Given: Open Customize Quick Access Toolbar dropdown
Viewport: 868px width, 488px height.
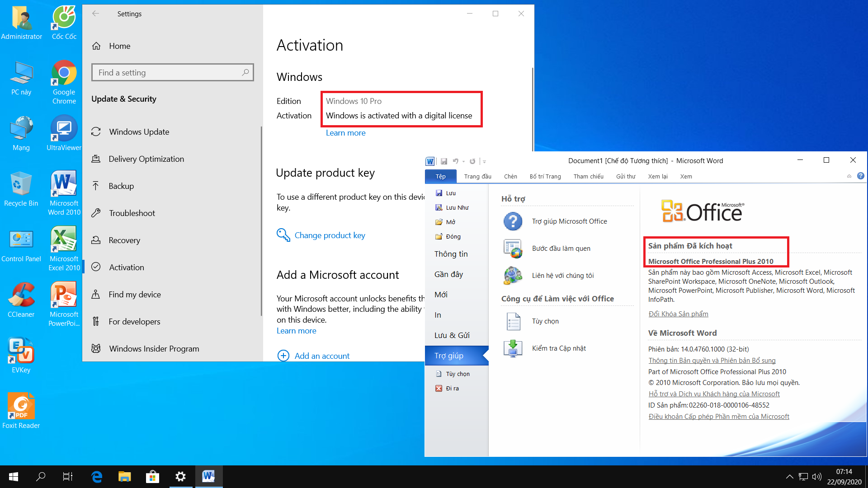Looking at the screenshot, I should [x=484, y=161].
